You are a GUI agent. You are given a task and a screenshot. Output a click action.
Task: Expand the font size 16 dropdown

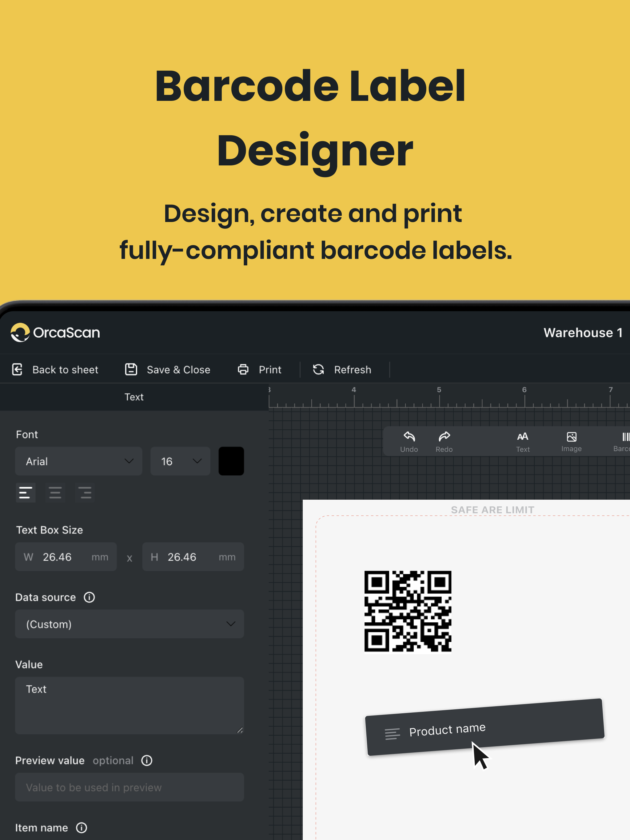click(x=181, y=461)
